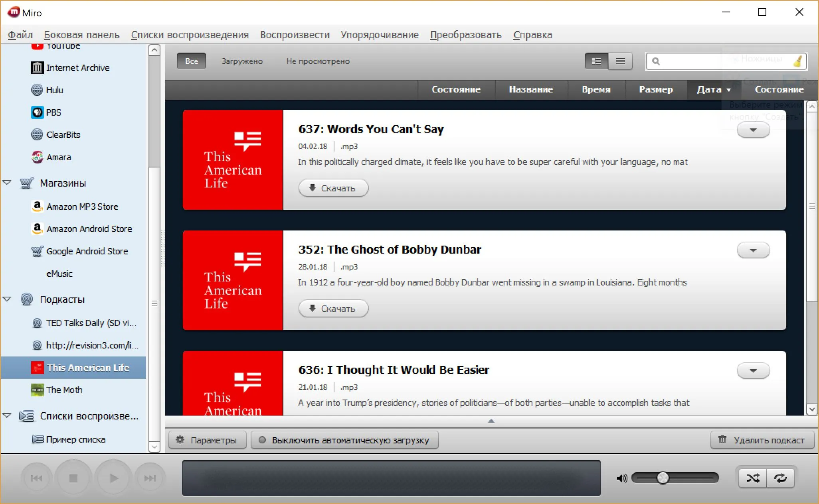819x504 pixels.
Task: Collapse the Списки воспроизведения sidebar section
Action: tap(7, 415)
